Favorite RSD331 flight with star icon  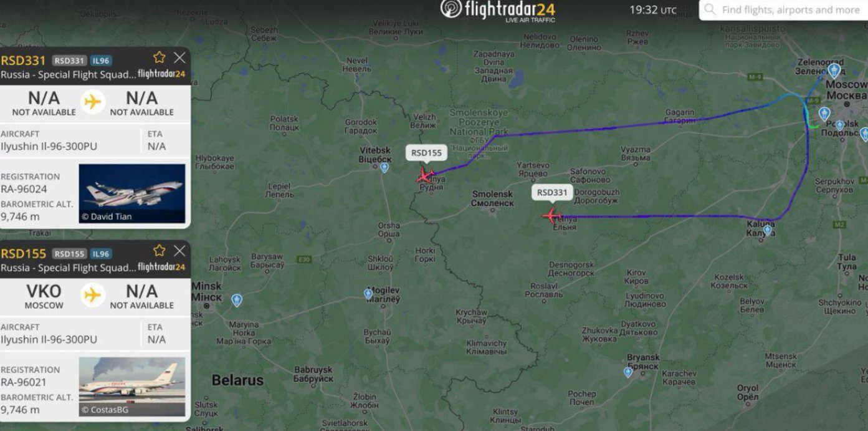click(x=160, y=58)
